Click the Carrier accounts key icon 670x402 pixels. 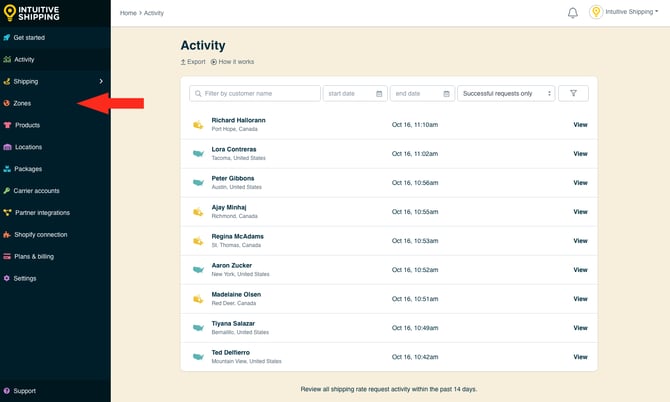point(6,191)
